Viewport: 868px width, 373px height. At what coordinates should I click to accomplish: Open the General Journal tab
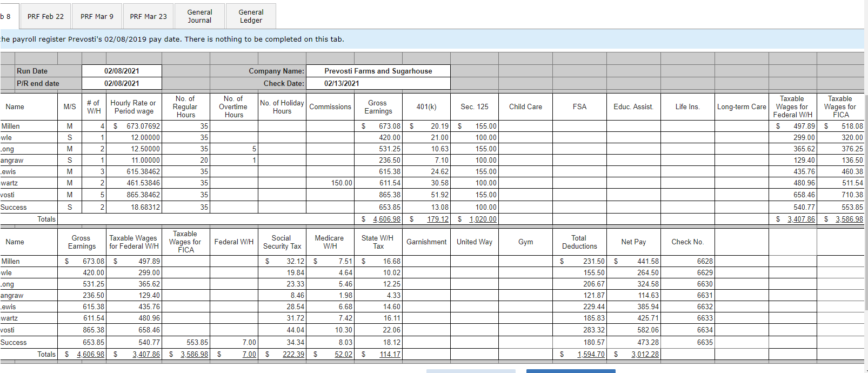[199, 16]
